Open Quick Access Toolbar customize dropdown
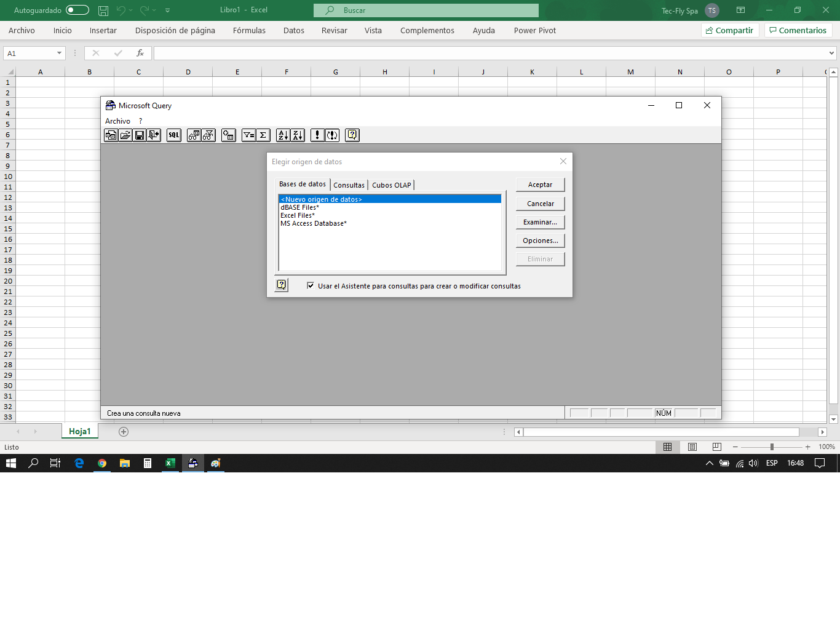This screenshot has width=840, height=620. click(167, 10)
